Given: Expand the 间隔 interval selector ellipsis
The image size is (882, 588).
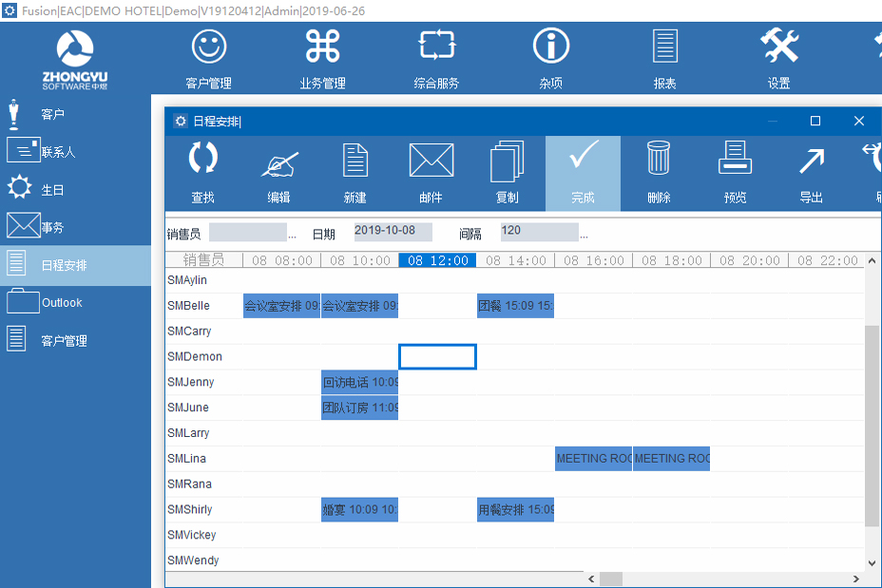Looking at the screenshot, I should point(584,234).
